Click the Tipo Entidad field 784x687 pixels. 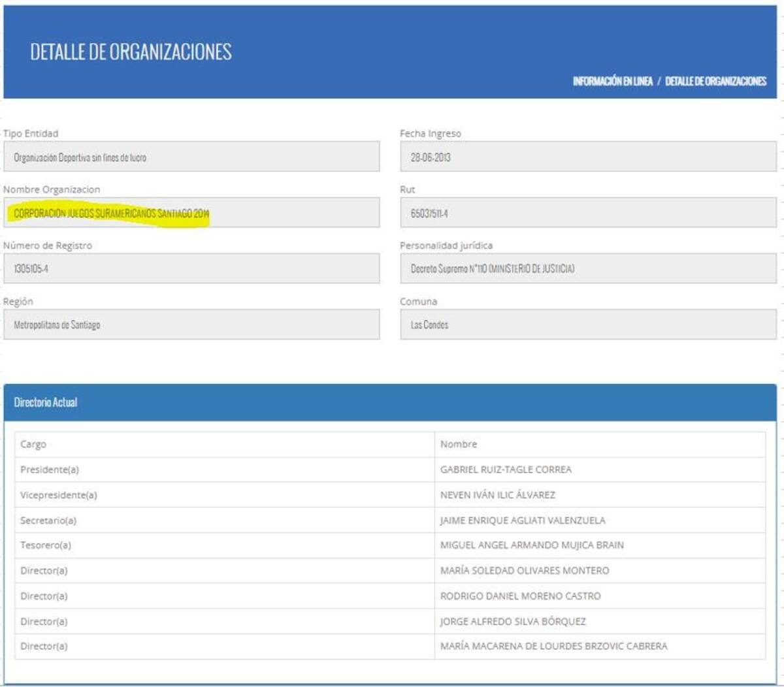[191, 157]
